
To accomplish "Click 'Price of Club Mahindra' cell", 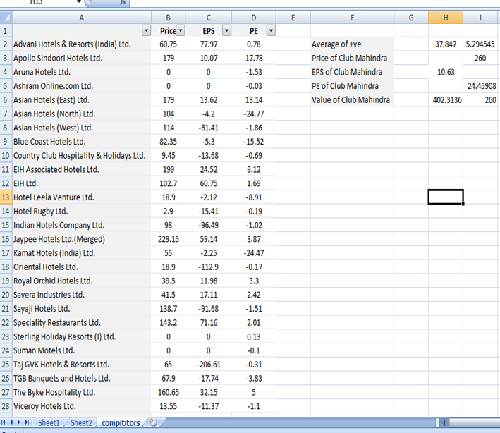I will [352, 58].
